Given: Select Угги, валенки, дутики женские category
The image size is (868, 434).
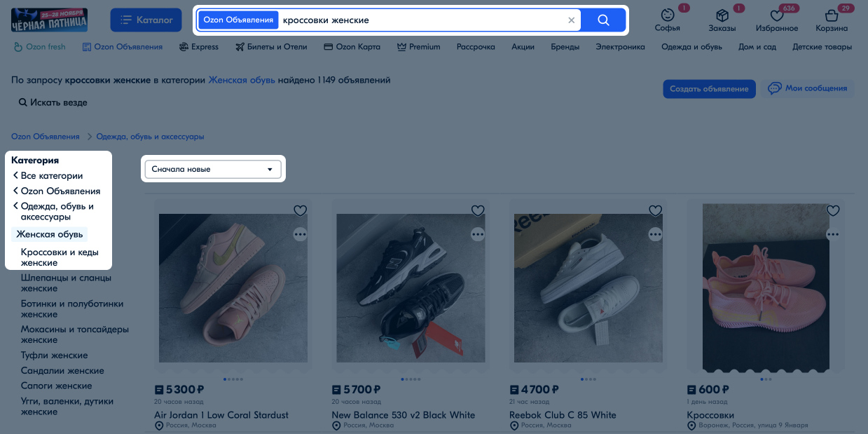Looking at the screenshot, I should click(x=67, y=407).
